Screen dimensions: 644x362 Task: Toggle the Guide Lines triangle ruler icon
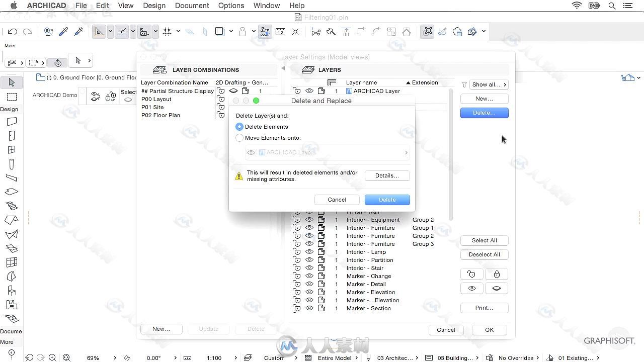[x=99, y=32]
